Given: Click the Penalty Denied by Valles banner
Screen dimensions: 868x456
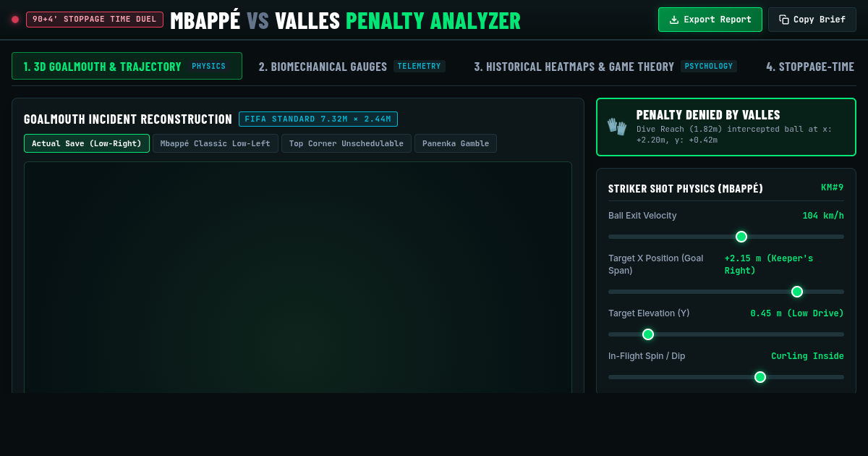Looking at the screenshot, I should click(x=726, y=127).
